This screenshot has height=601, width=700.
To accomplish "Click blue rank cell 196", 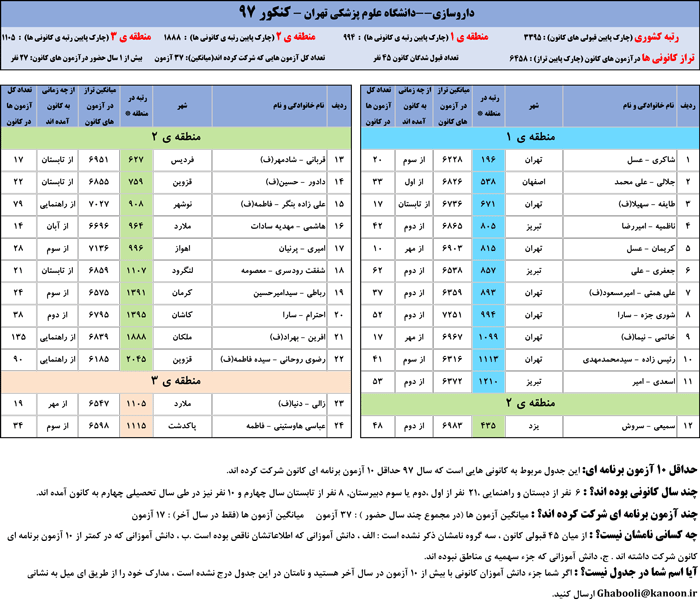I will point(490,161).
